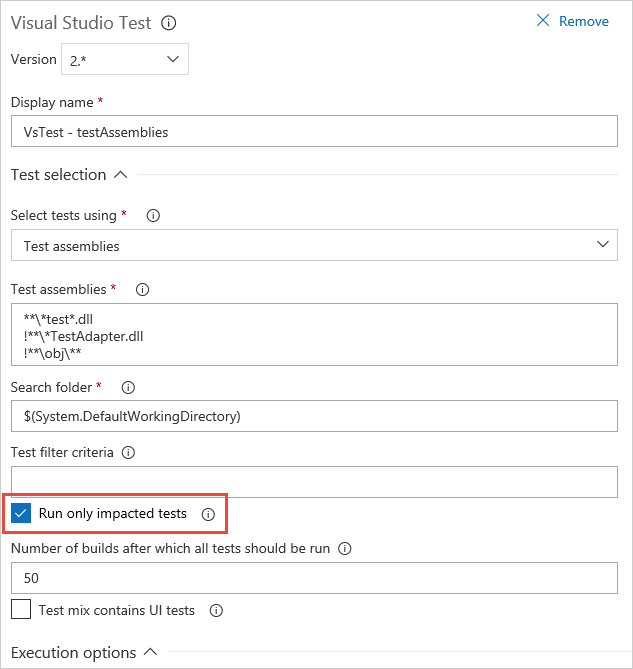Click the number of builds field showing 50
Image resolution: width=633 pixels, height=669 pixels.
pyautogui.click(x=314, y=578)
